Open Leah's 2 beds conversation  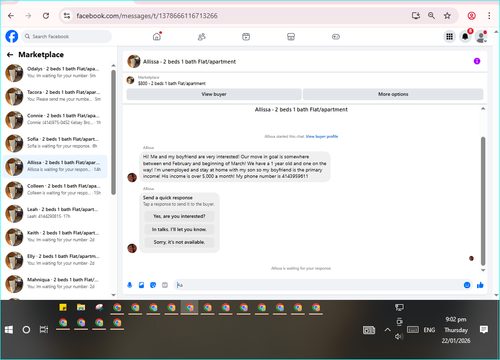(x=55, y=213)
